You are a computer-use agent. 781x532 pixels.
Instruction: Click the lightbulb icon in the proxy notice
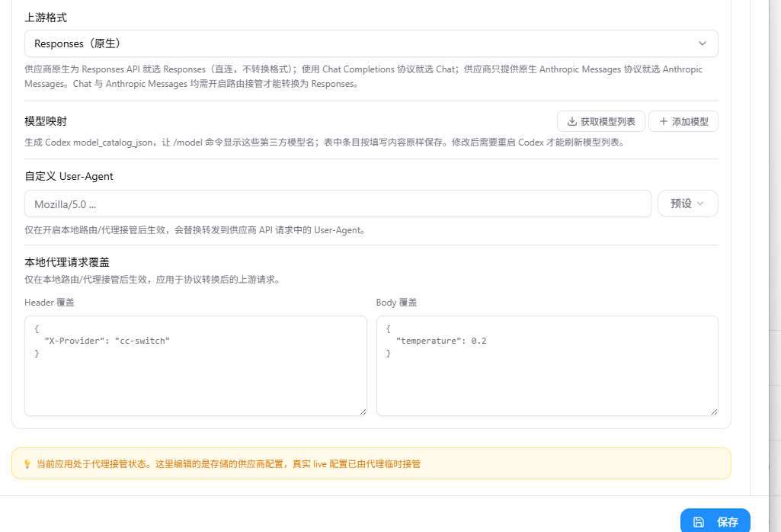pyautogui.click(x=27, y=464)
